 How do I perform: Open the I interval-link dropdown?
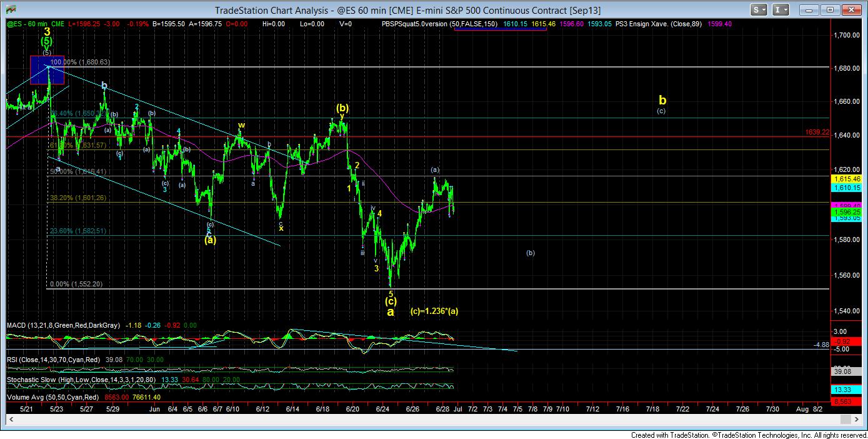(781, 9)
